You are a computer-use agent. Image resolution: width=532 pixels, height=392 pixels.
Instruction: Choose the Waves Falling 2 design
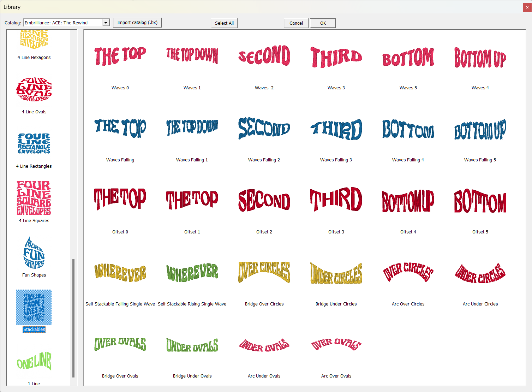click(264, 129)
